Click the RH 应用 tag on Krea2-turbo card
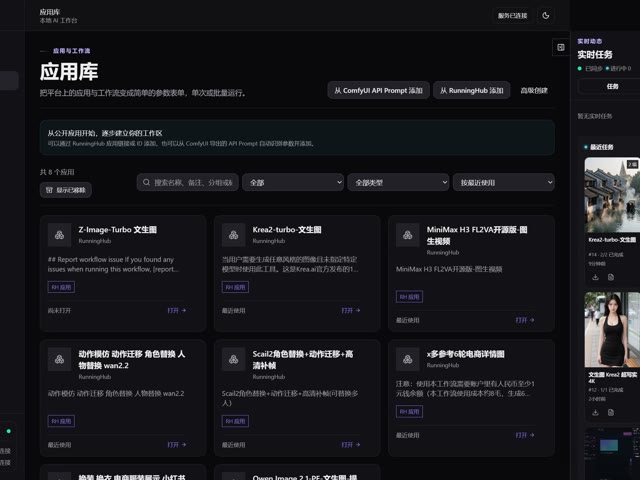Image resolution: width=640 pixels, height=480 pixels. pyautogui.click(x=235, y=287)
